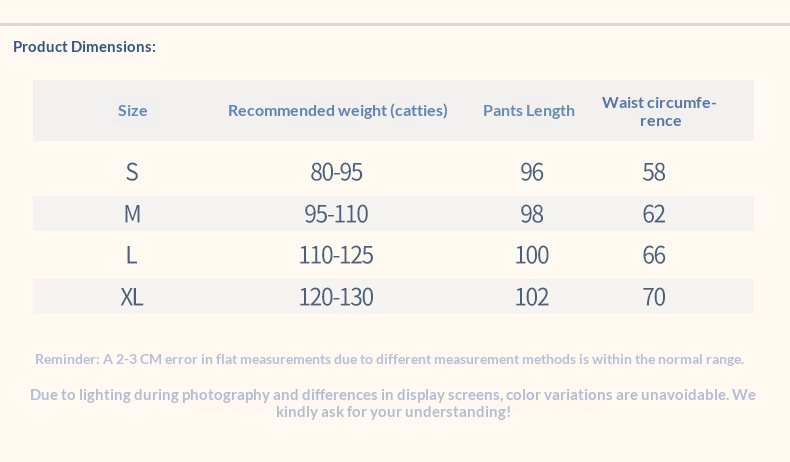The height and width of the screenshot is (462, 790).
Task: Click the Product Dimensions heading
Action: pos(84,47)
